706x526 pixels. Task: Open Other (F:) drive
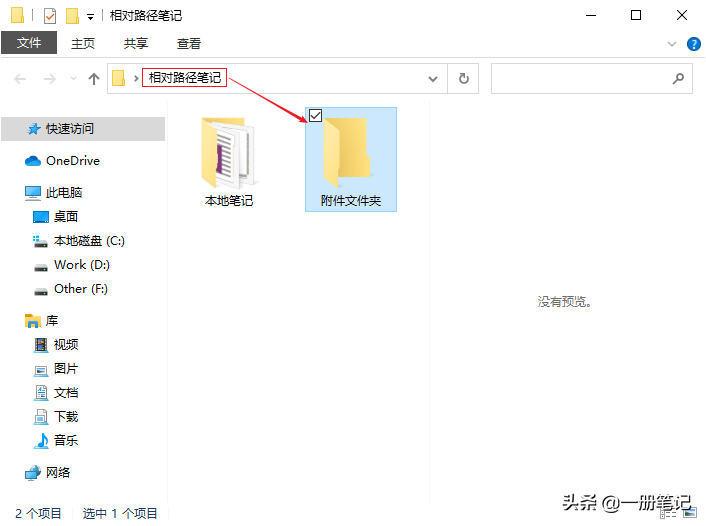[83, 289]
